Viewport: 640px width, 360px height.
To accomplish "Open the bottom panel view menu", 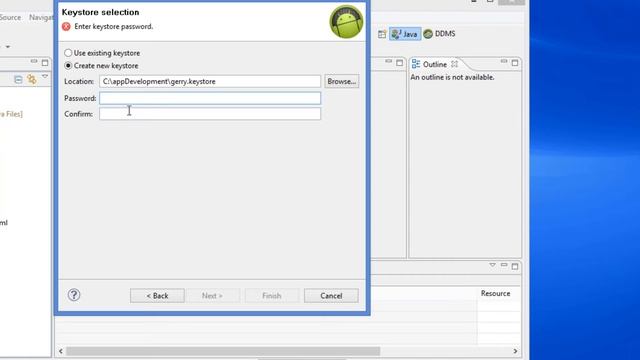I will coord(493,265).
